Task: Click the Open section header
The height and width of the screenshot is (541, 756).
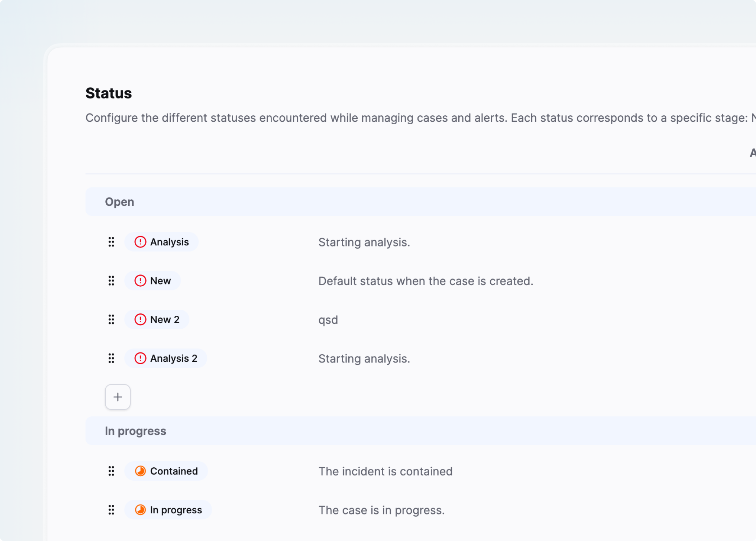Action: (x=421, y=202)
